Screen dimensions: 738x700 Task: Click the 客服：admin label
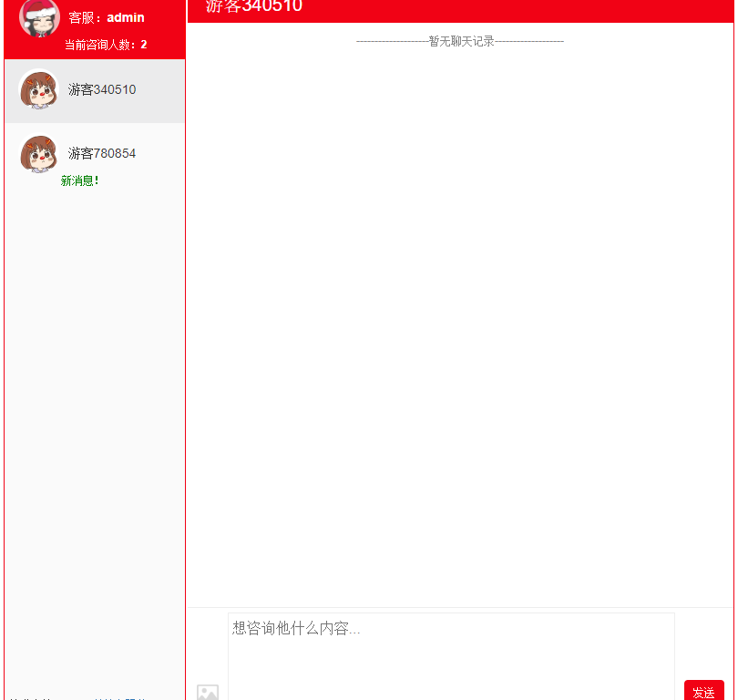pos(107,18)
